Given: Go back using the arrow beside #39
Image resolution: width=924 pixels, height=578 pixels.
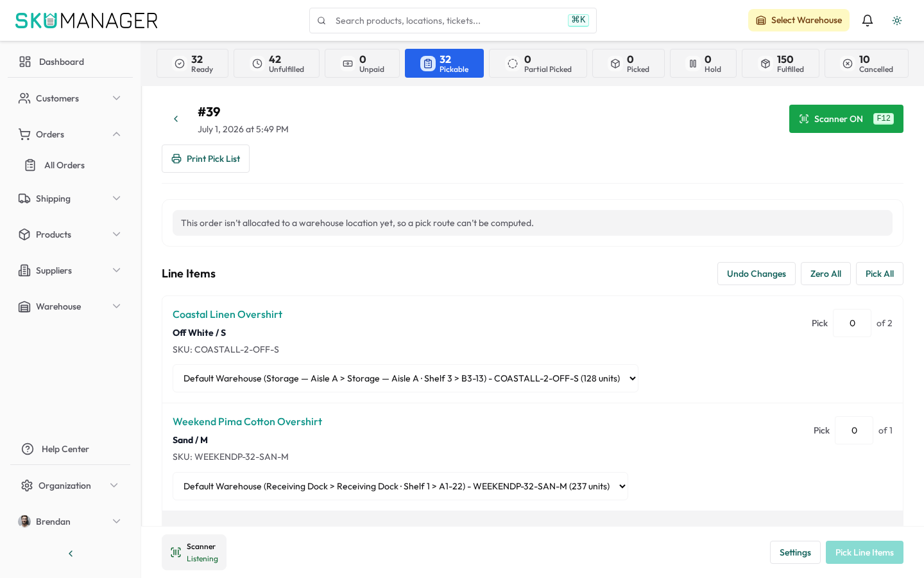Looking at the screenshot, I should [x=176, y=119].
